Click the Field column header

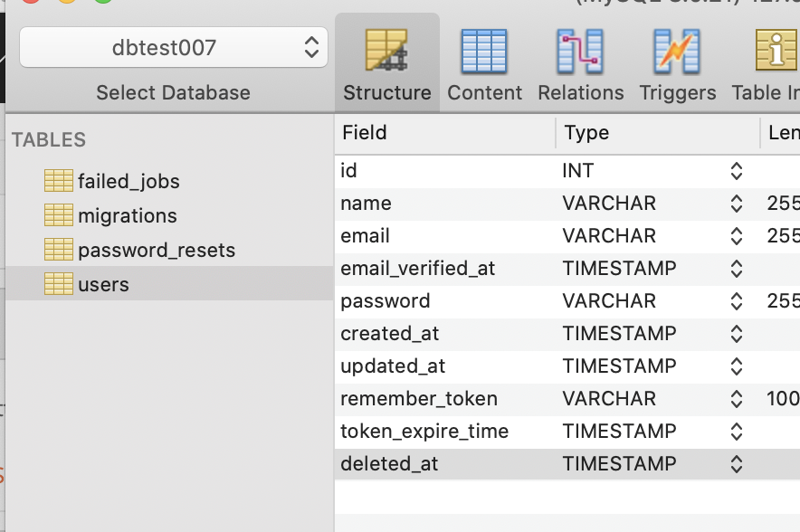click(365, 133)
